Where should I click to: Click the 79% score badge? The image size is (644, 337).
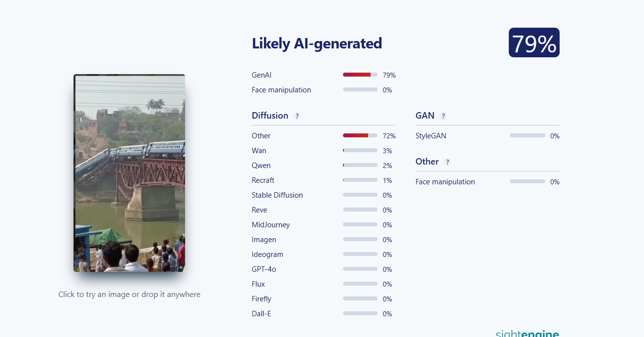pyautogui.click(x=534, y=43)
